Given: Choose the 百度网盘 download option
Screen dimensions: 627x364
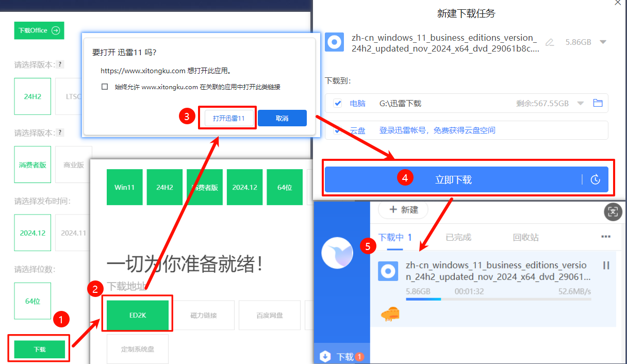Looking at the screenshot, I should (x=270, y=315).
